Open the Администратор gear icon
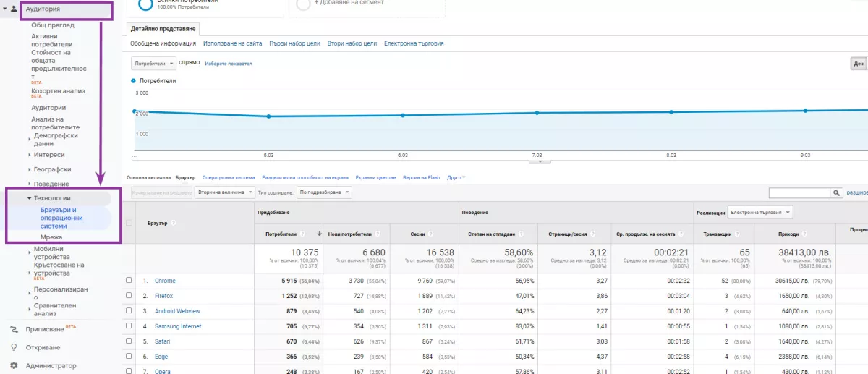This screenshot has width=868, height=374. (14, 366)
